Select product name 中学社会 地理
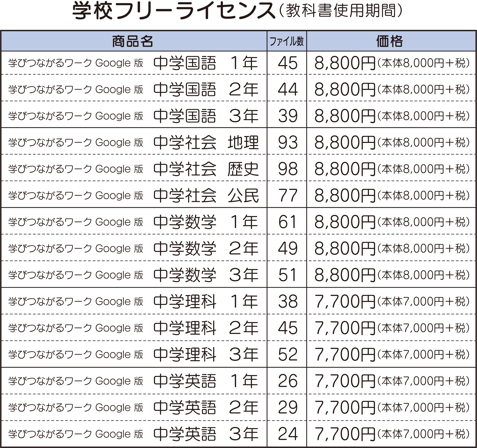 (206, 142)
